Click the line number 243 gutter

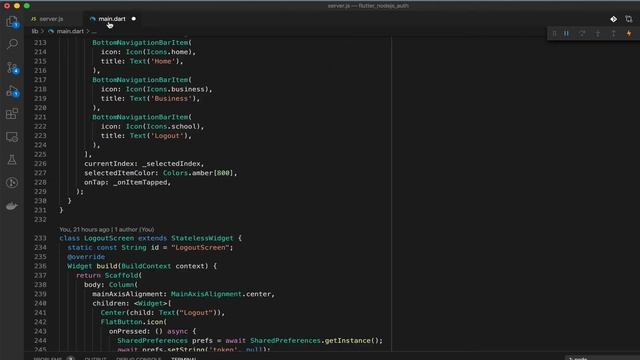click(x=40, y=331)
